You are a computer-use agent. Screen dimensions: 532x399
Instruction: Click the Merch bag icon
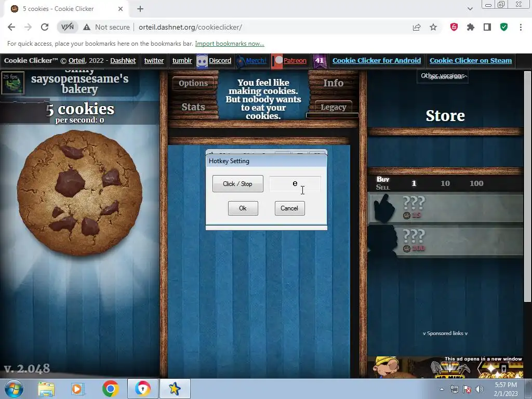[240, 61]
